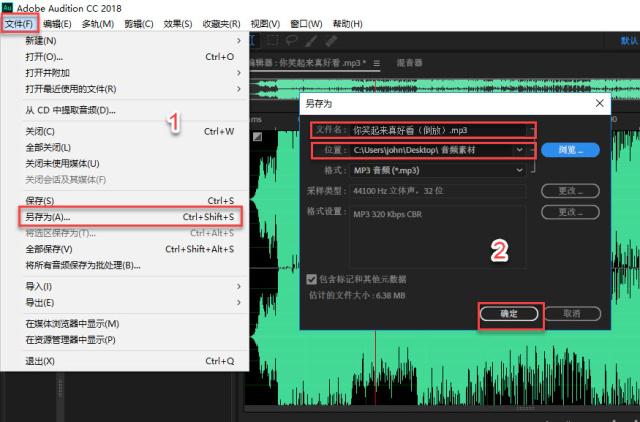The width and height of the screenshot is (640, 422).
Task: Switch to the 混音器 tab
Action: click(x=409, y=62)
